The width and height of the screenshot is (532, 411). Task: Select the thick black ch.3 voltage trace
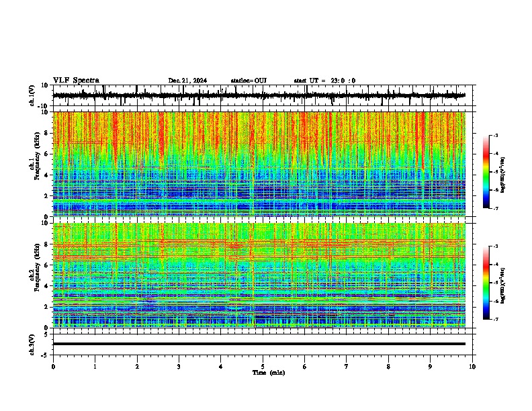(x=259, y=344)
